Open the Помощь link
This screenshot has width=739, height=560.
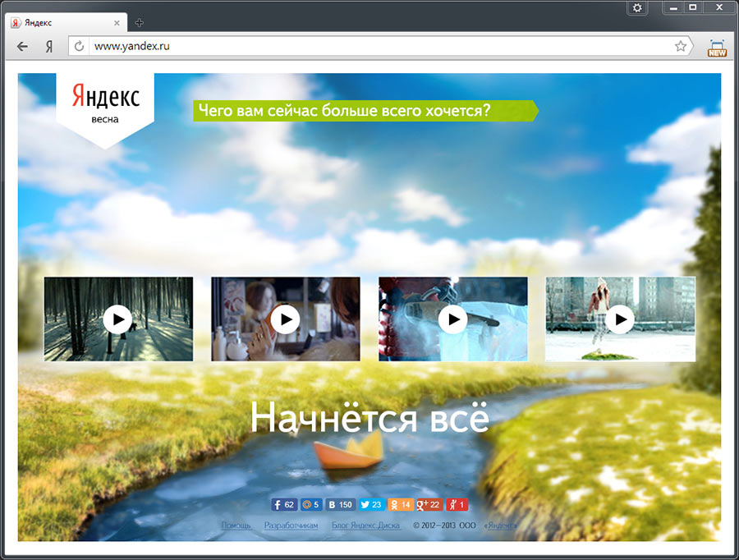tap(236, 526)
